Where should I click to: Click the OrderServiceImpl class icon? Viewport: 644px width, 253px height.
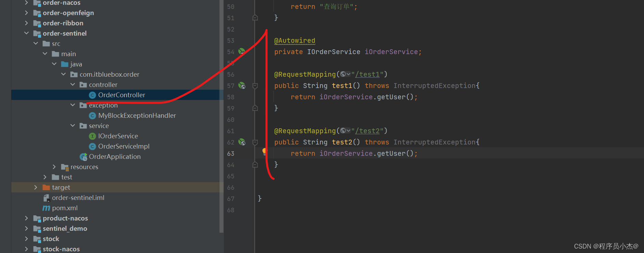pos(92,147)
